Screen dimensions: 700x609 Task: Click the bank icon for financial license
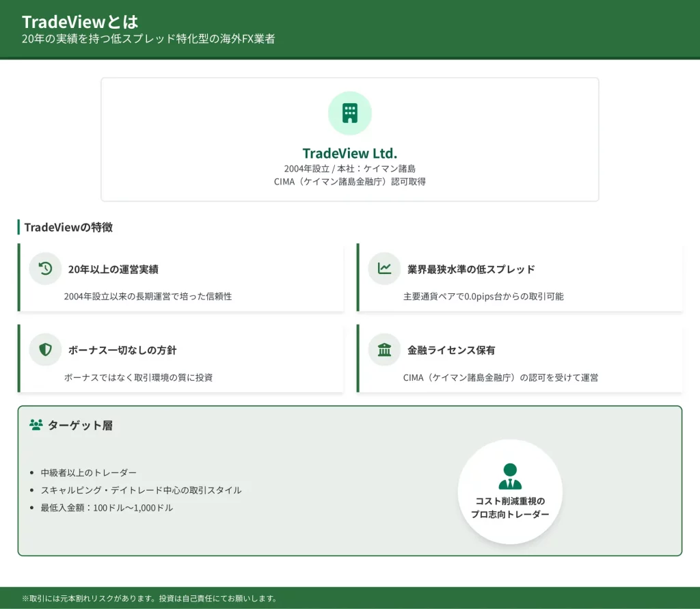pyautogui.click(x=384, y=350)
